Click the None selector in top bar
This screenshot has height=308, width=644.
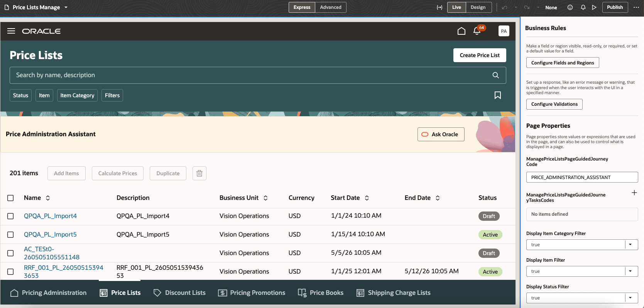pyautogui.click(x=551, y=7)
